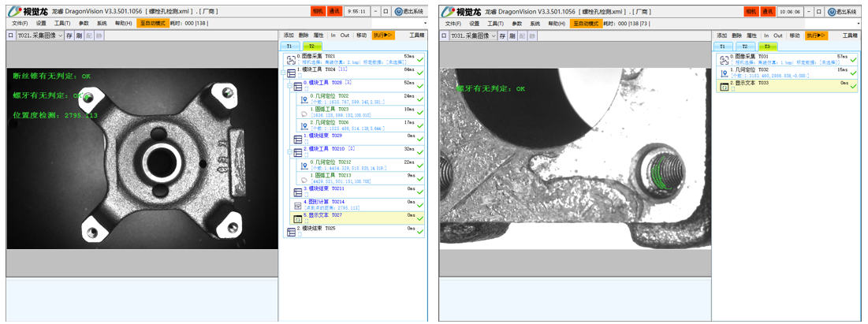Viewport: 868px width, 324px height.
Task: Click the 模块工具 T0210 module icon in left window
Action: click(x=297, y=152)
